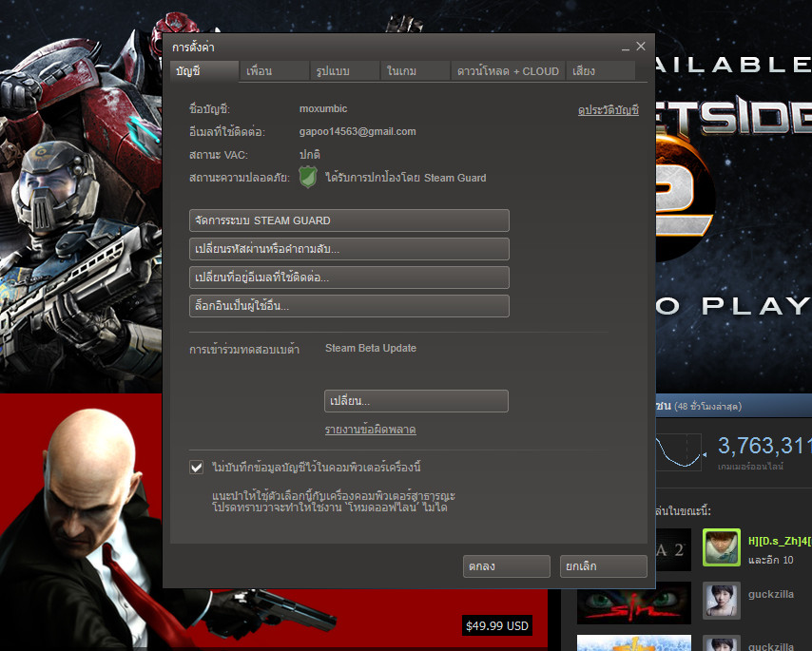812x651 pixels.
Task: Click the moxumbic account name text
Action: tap(323, 108)
